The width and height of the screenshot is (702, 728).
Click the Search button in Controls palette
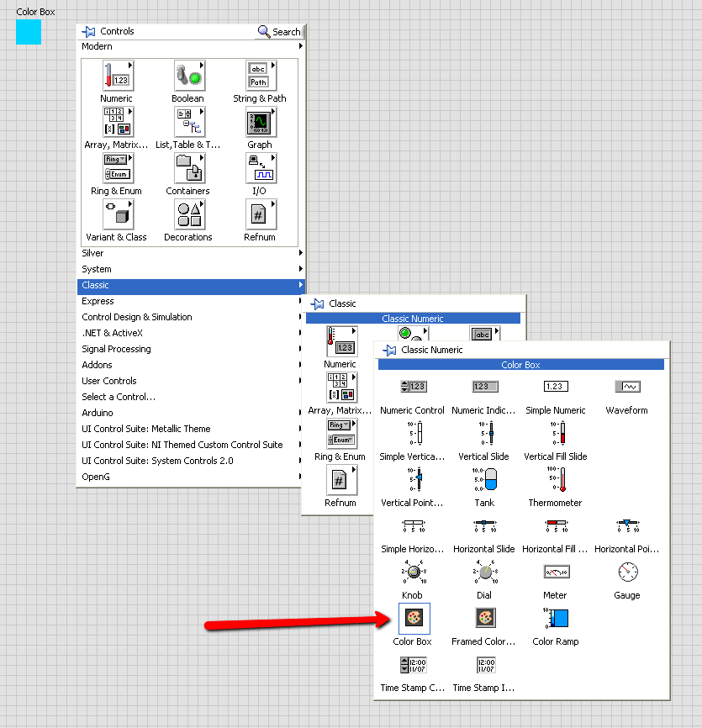click(x=279, y=32)
